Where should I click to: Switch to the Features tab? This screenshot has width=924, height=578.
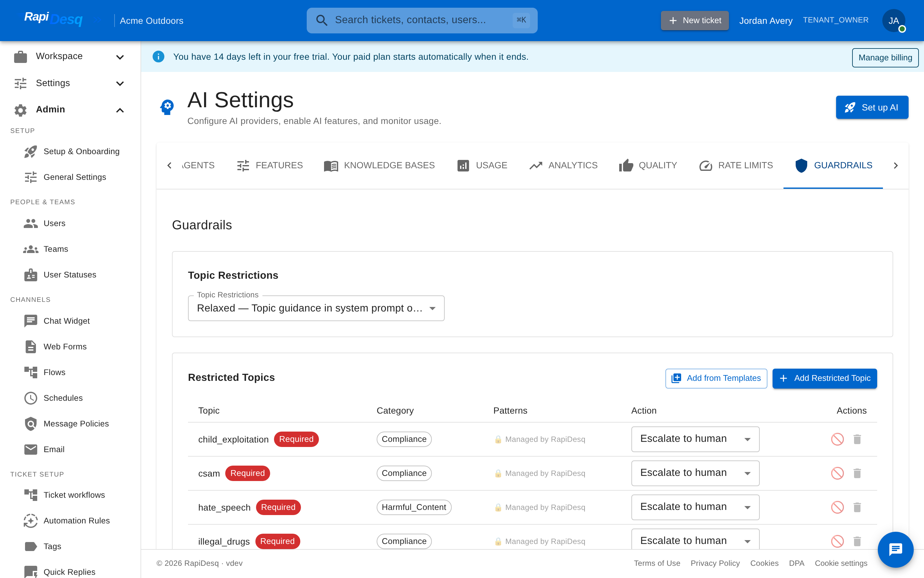click(269, 165)
